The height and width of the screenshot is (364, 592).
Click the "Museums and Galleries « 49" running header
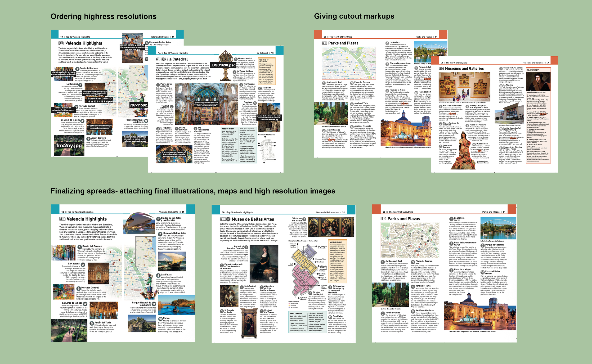pyautogui.click(x=536, y=63)
